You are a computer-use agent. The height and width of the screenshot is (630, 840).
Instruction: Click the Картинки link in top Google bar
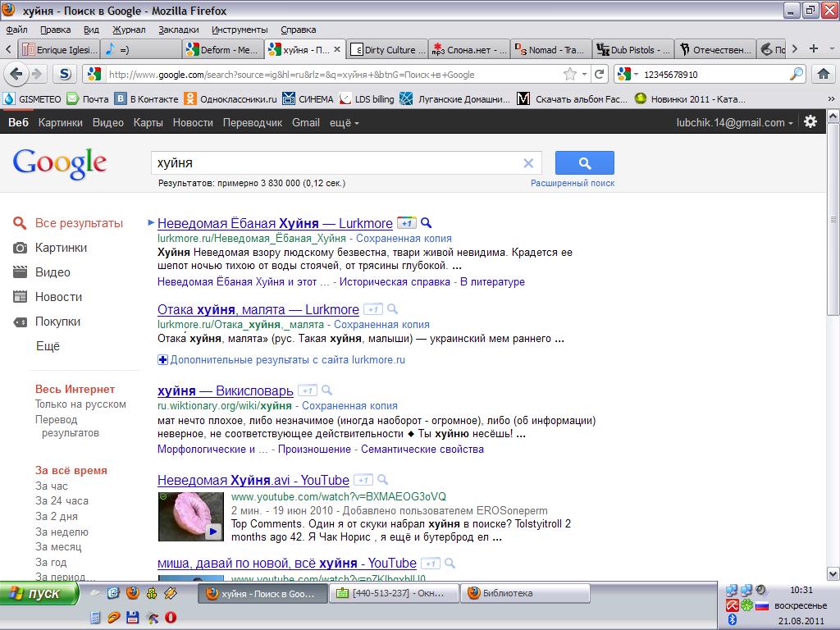(x=61, y=123)
